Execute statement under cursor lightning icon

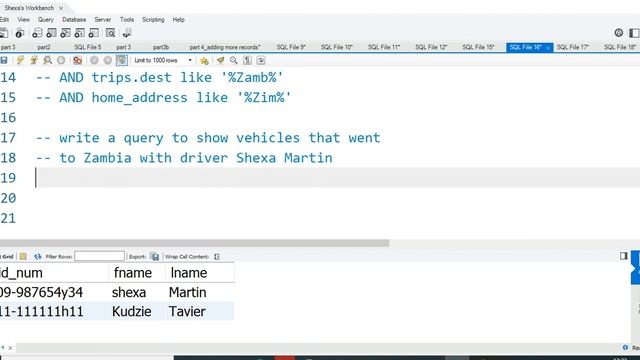tap(34, 60)
